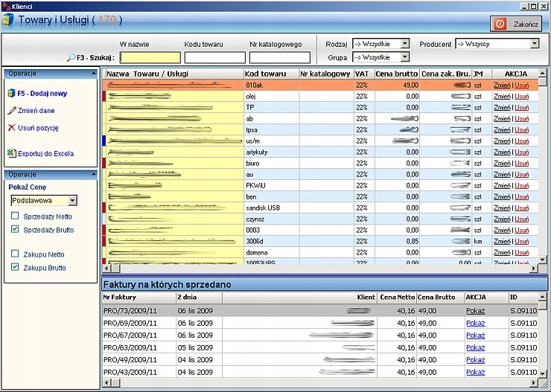Screen dimensions: 551x392
Task: Click the Eksportuj do Excela icon
Action: pos(11,153)
